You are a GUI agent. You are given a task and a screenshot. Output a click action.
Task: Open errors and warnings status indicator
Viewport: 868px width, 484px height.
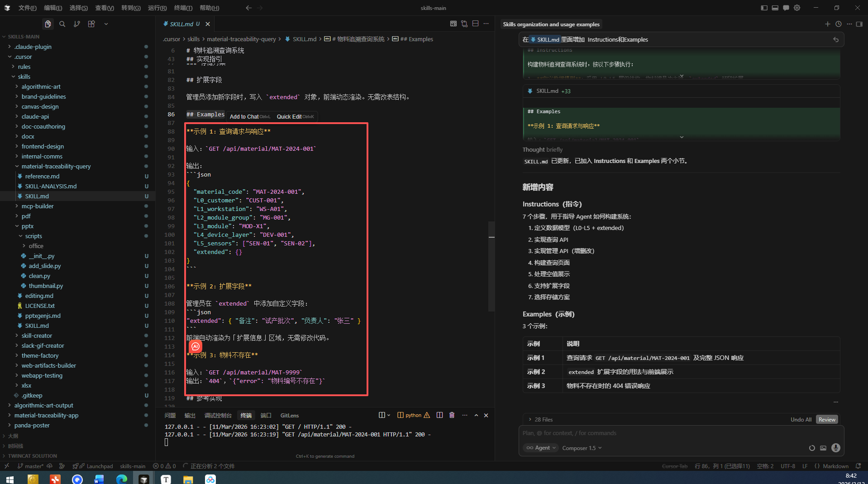[164, 466]
